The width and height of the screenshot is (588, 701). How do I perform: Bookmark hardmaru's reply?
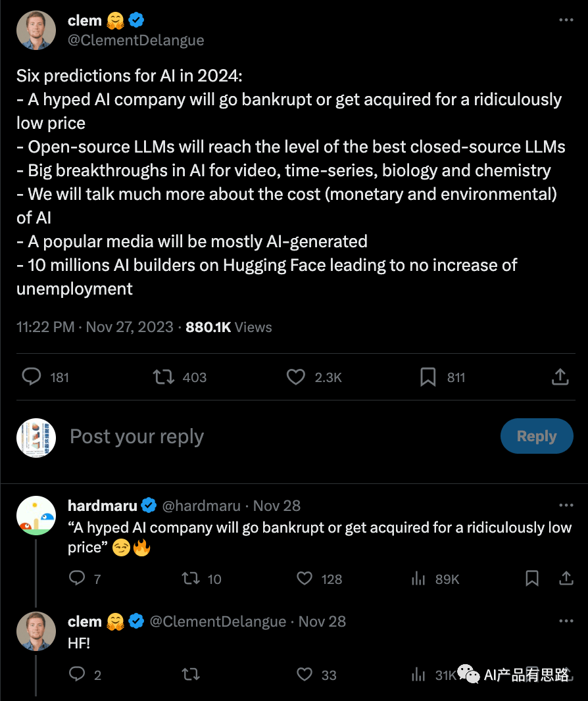point(532,579)
